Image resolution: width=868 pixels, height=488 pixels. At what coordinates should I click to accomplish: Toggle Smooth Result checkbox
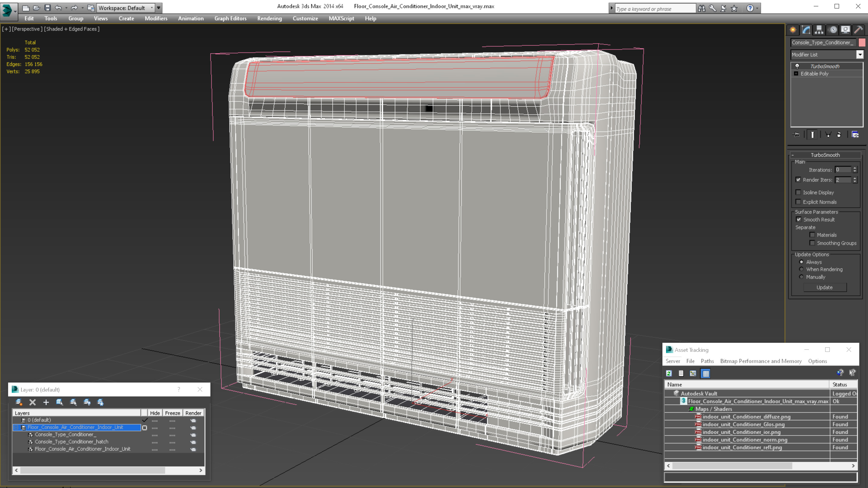coord(799,220)
